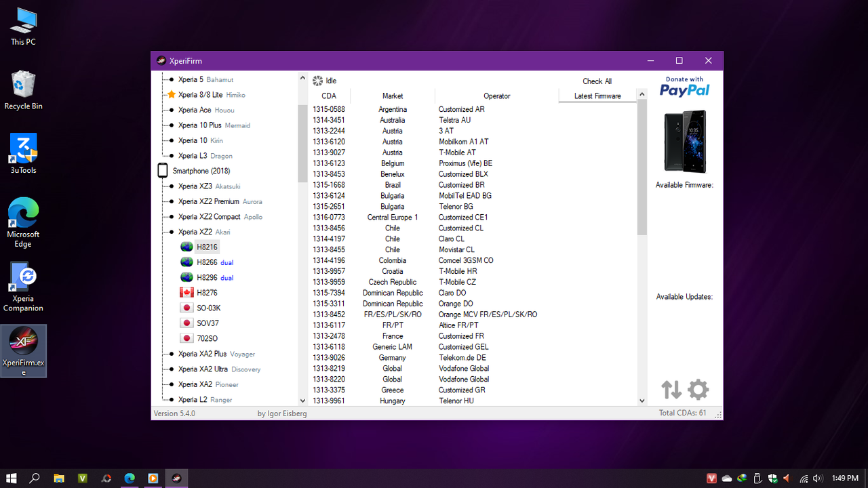Click the up-down arrows download icon

671,390
